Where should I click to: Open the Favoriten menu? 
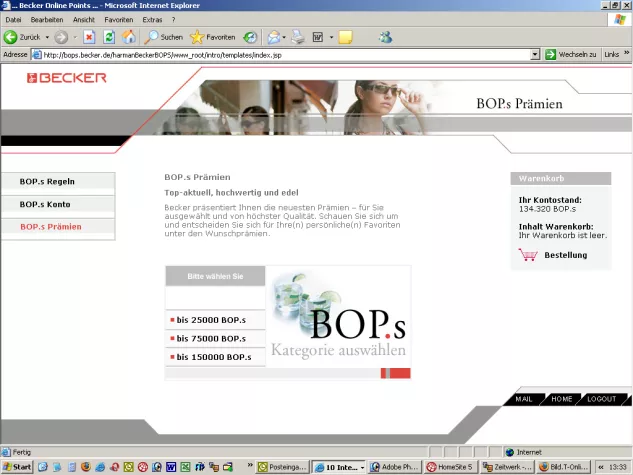[x=119, y=20]
